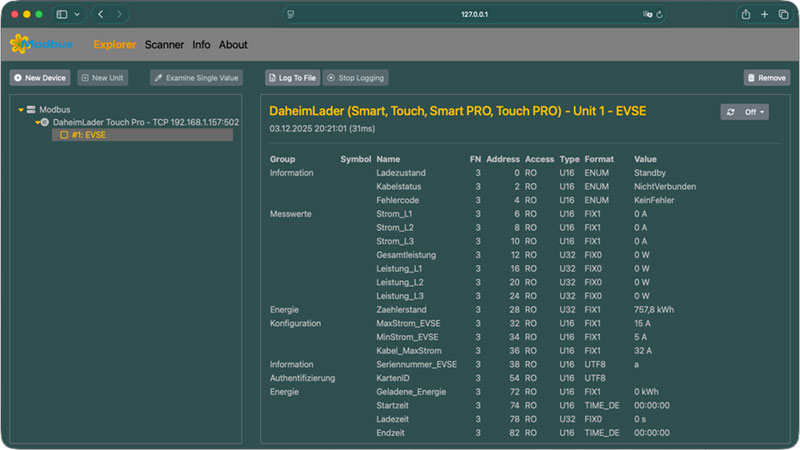
Task: Click the New Device button
Action: click(40, 77)
